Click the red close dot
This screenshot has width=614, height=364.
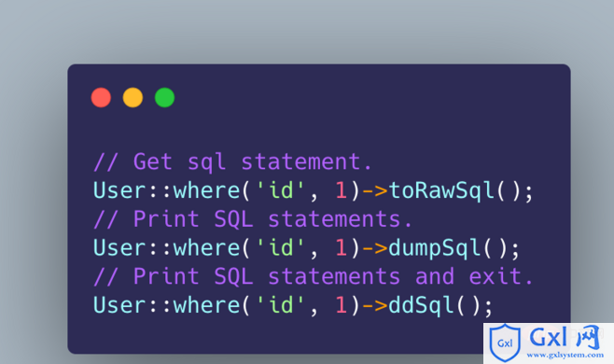tap(101, 98)
